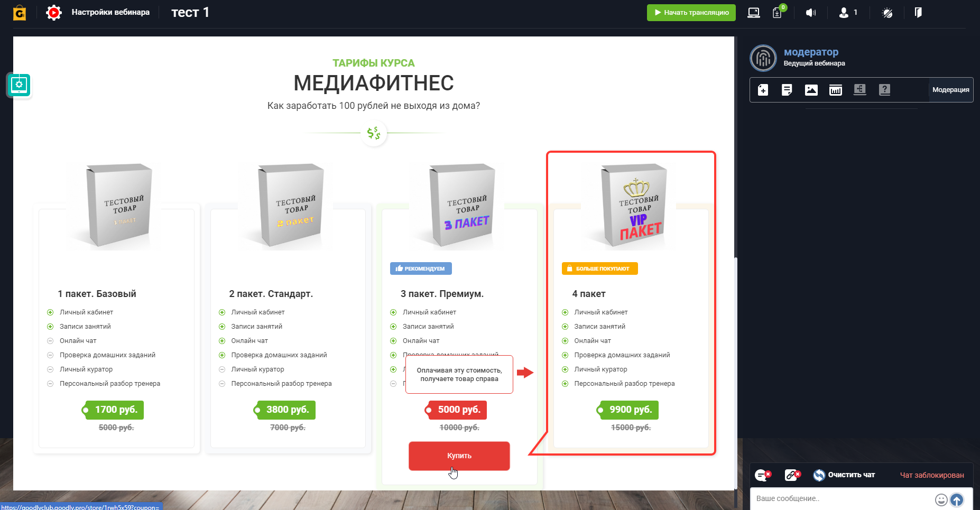
Task: Open the question mark test icon
Action: click(x=884, y=90)
